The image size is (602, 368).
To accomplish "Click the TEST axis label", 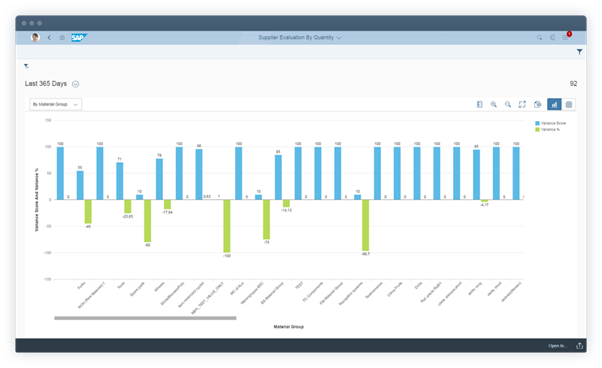I will 299,286.
